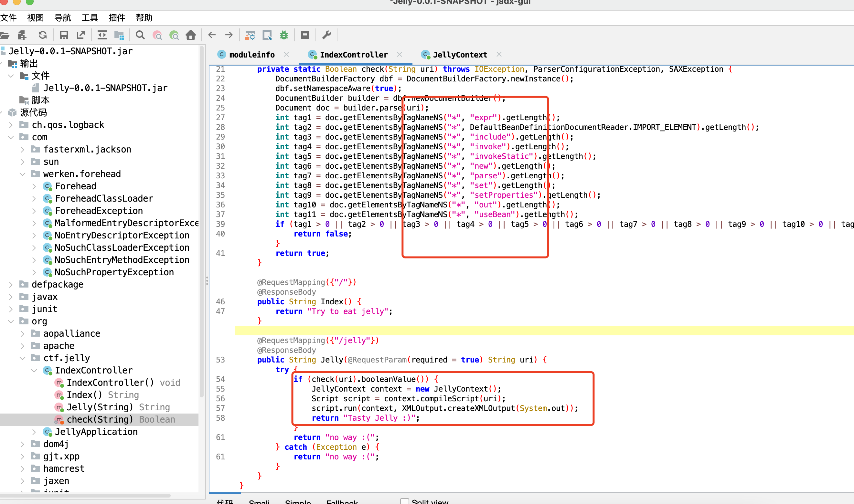Collapse the ctf.jelly package
Image resolution: width=854 pixels, height=504 pixels.
(22, 358)
